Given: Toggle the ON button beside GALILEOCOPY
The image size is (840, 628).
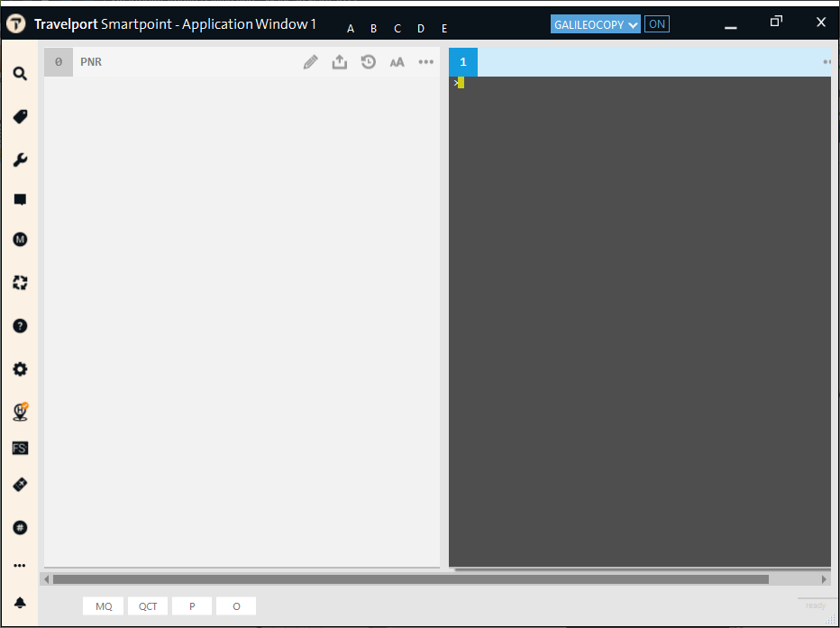Looking at the screenshot, I should [657, 24].
